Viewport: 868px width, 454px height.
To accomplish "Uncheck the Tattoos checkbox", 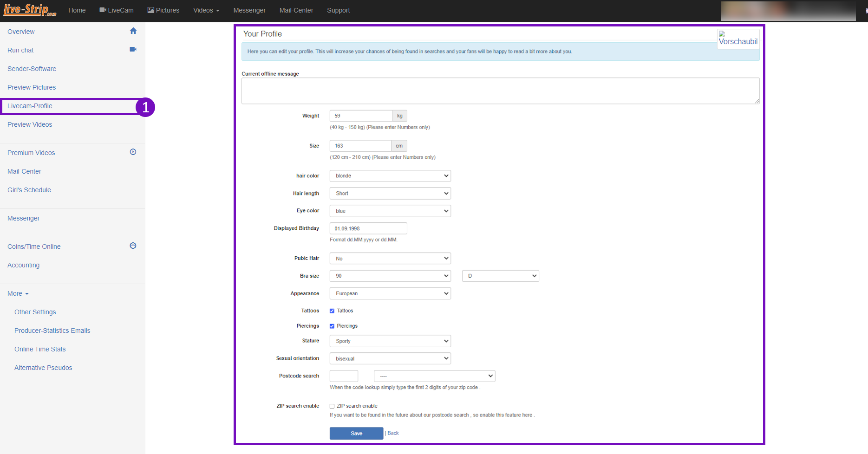I will coord(332,311).
